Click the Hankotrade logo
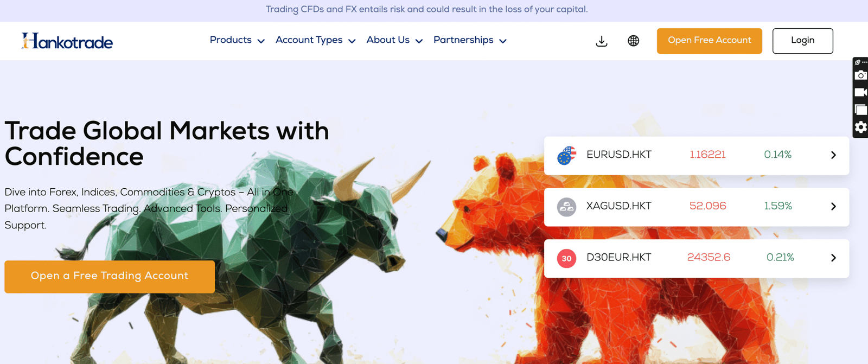 click(x=67, y=41)
